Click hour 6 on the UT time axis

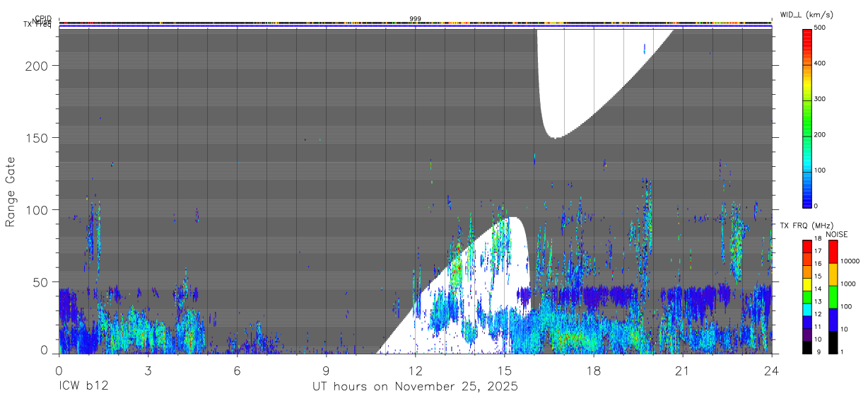[237, 370]
